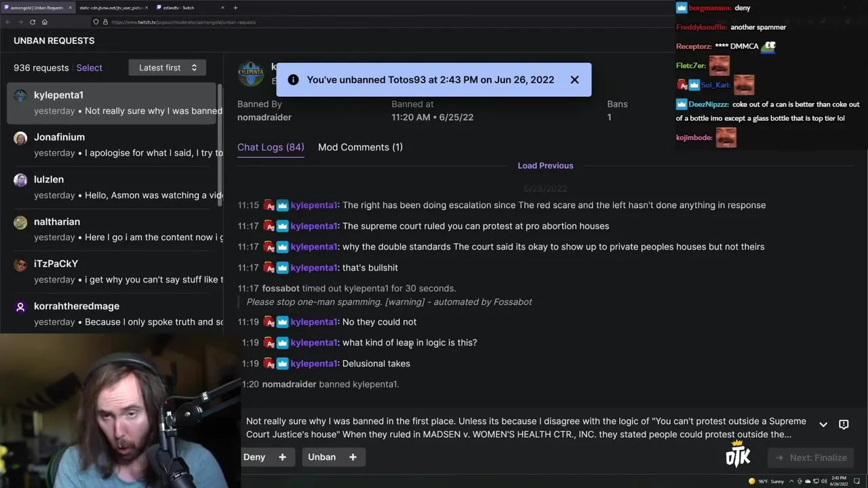This screenshot has width=868, height=488.
Task: Click the crown badge on the 'leap in logic' message
Action: click(282, 342)
